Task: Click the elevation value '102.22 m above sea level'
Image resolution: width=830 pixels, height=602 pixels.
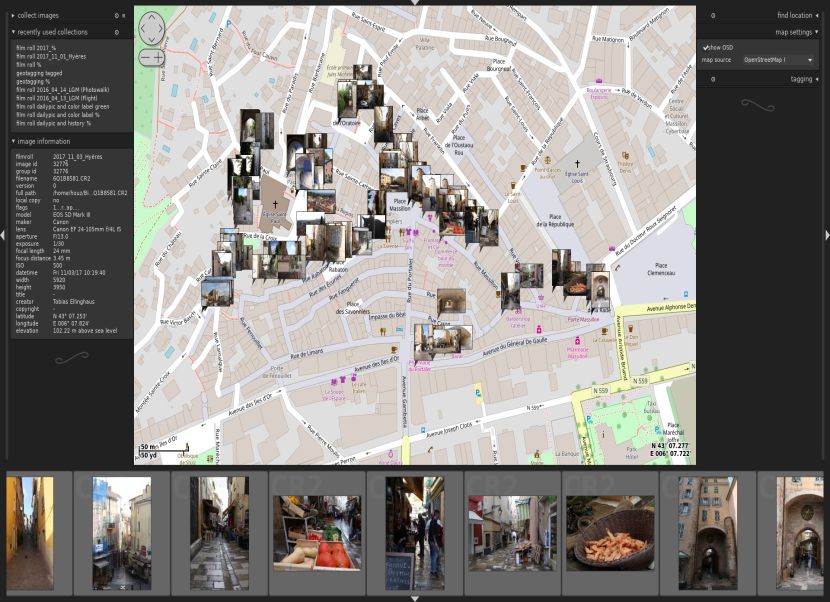Action: click(x=85, y=331)
